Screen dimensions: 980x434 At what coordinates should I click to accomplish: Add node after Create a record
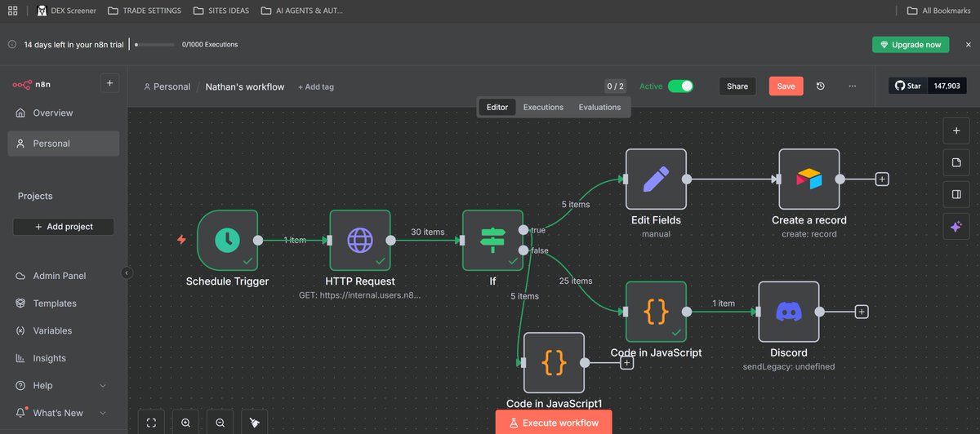coord(882,179)
